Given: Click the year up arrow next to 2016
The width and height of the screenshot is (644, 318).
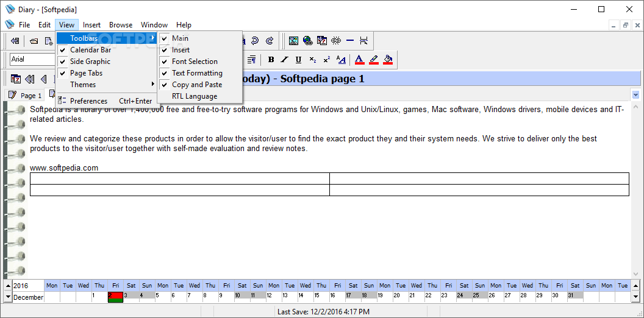Looking at the screenshot, I should click(8, 285).
